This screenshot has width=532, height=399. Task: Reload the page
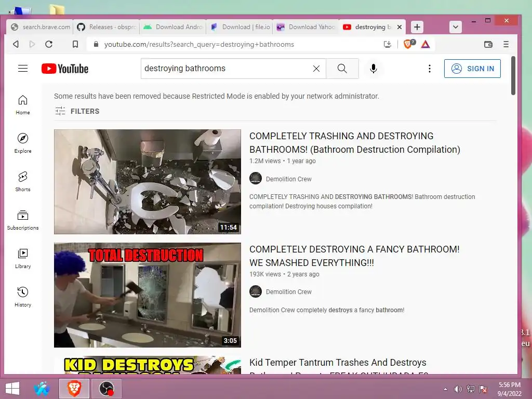click(49, 44)
